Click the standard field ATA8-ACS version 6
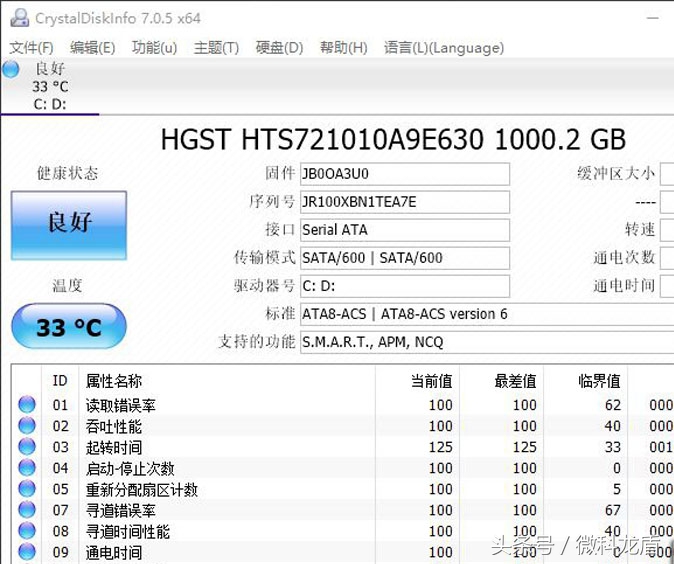Viewport: 674px width, 564px height. point(487,314)
